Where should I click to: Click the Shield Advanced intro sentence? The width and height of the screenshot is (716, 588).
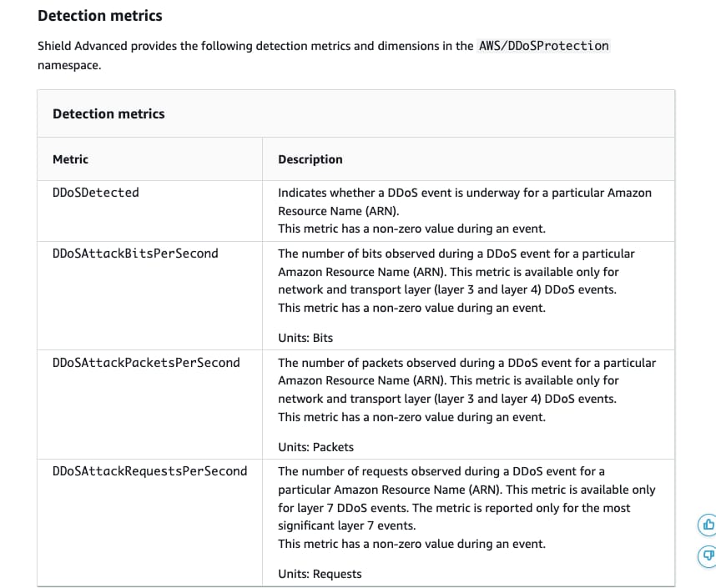click(255, 46)
